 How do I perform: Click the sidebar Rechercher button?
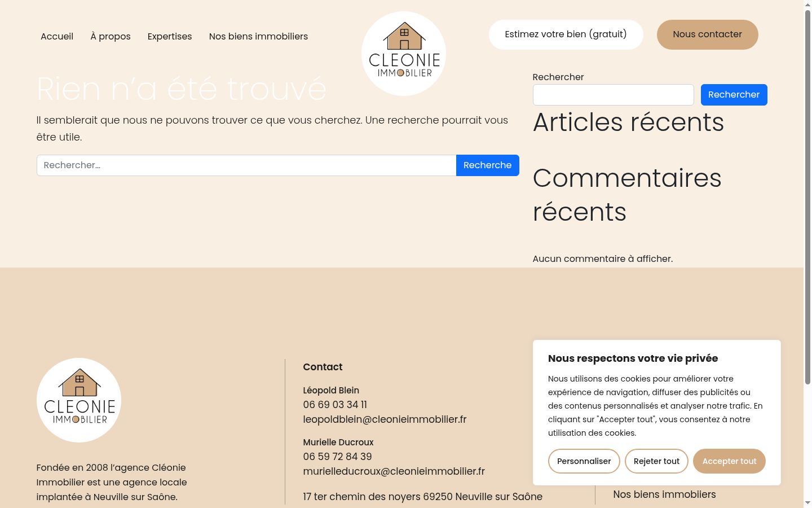(x=734, y=95)
